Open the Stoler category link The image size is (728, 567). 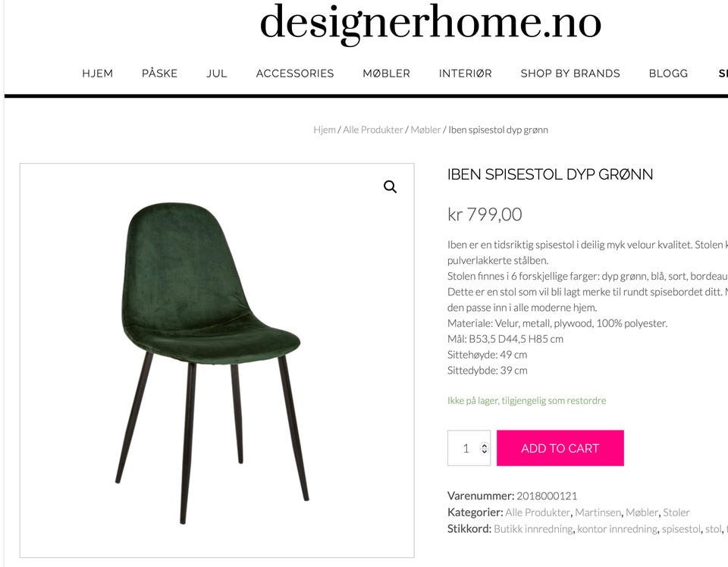coord(676,512)
